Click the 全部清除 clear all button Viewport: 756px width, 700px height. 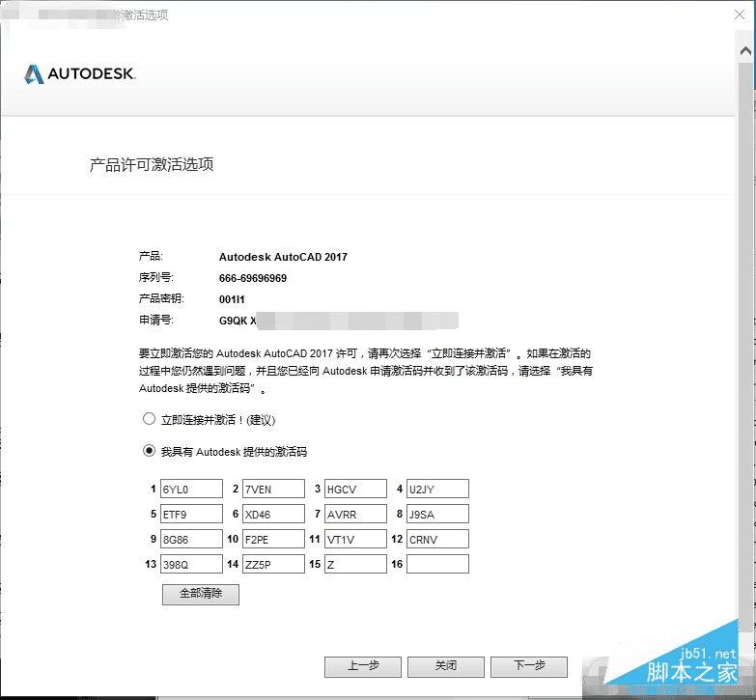click(201, 594)
